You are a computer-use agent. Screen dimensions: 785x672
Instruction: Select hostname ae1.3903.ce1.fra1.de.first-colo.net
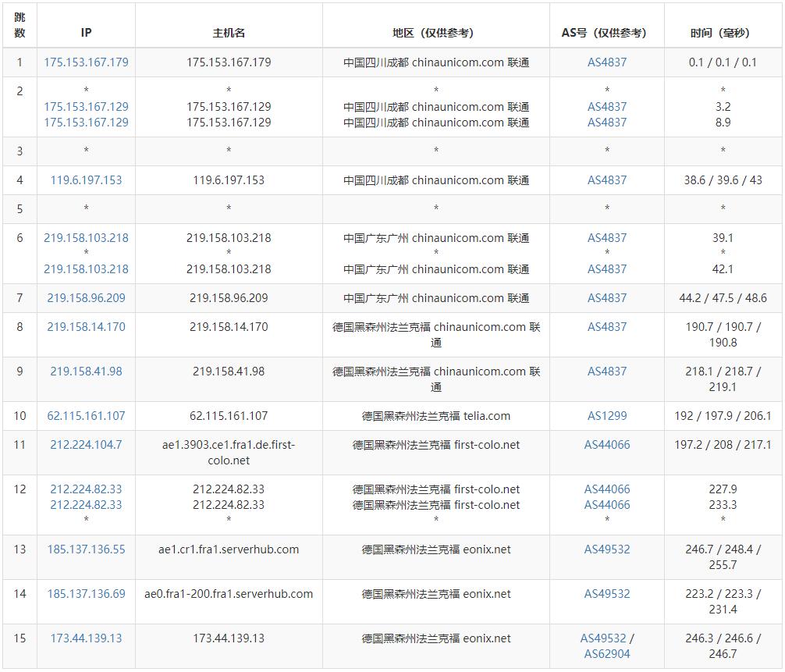(x=229, y=452)
